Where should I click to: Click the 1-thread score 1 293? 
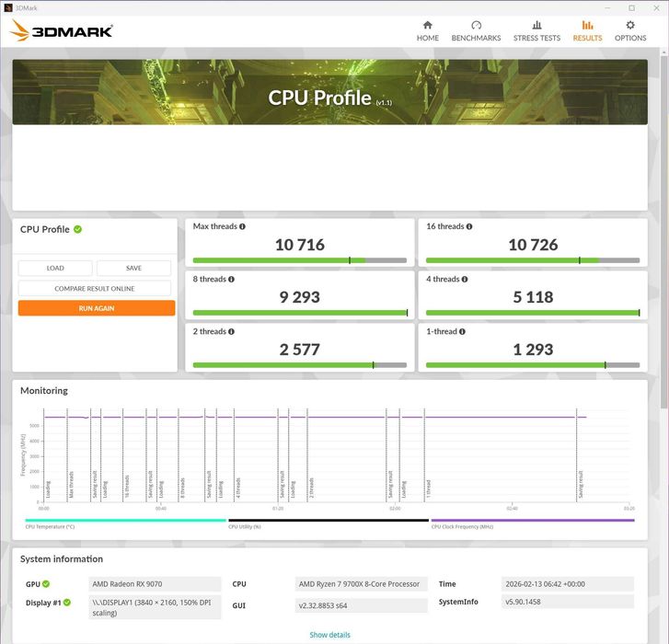tap(533, 350)
